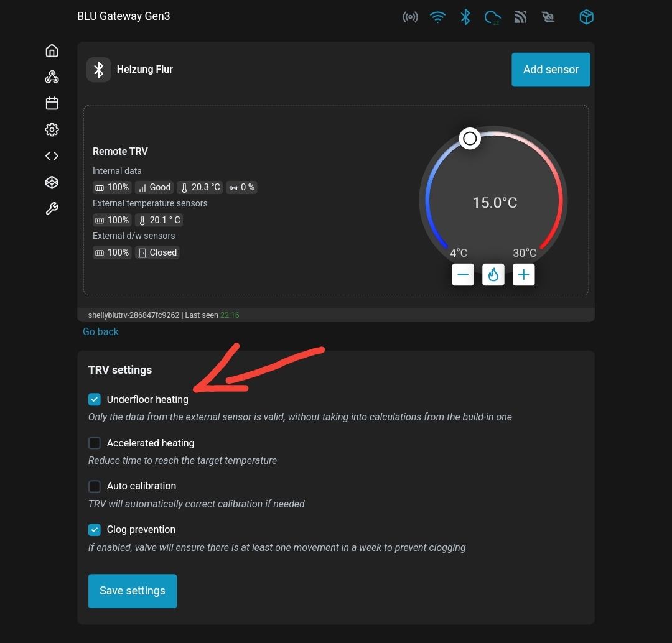Image resolution: width=672 pixels, height=643 pixels.
Task: Enable the Accelerated heating checkbox
Action: pos(95,443)
